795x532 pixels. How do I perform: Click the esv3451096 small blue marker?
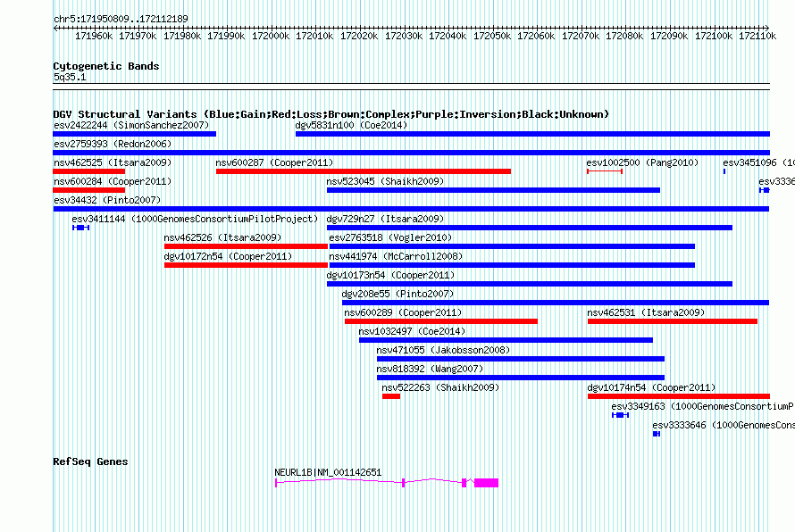click(x=724, y=171)
